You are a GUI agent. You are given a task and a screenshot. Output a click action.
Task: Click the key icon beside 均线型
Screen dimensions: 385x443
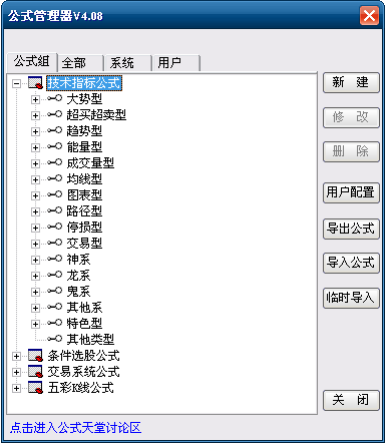pos(55,178)
